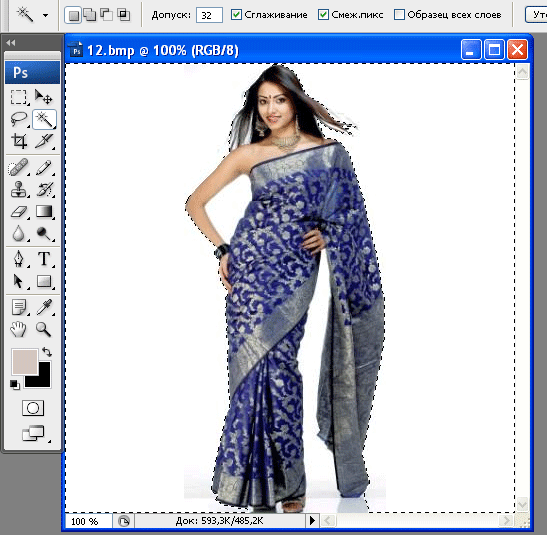Viewport: 547px width, 535px height.
Task: Select the Move tool
Action: 44,97
